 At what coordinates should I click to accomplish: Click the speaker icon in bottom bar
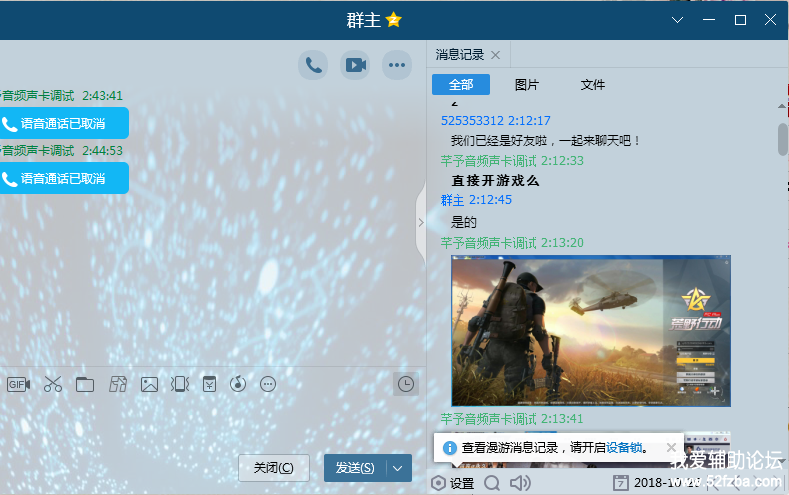[520, 483]
